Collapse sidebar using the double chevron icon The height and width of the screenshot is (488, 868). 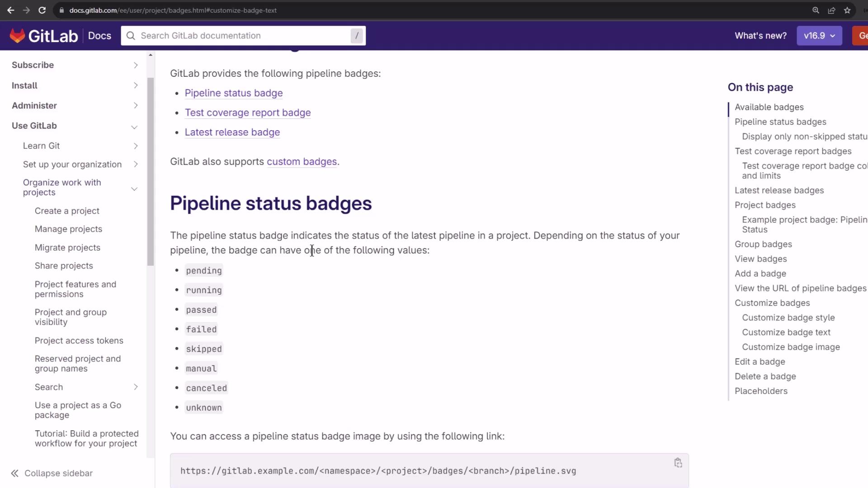click(x=15, y=473)
